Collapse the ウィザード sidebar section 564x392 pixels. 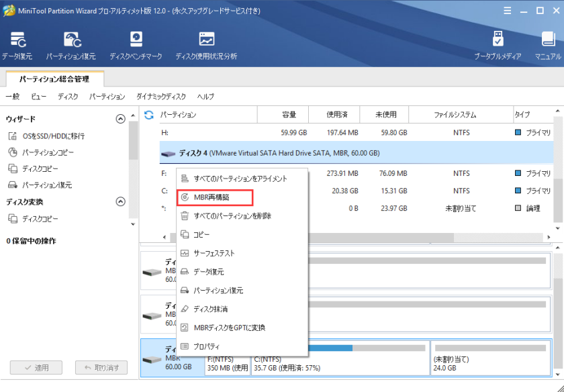pyautogui.click(x=120, y=118)
